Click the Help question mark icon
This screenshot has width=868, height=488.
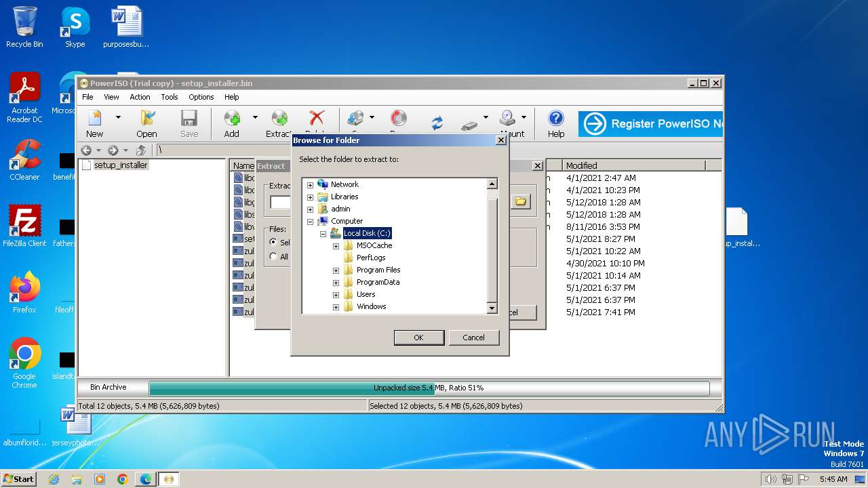556,119
